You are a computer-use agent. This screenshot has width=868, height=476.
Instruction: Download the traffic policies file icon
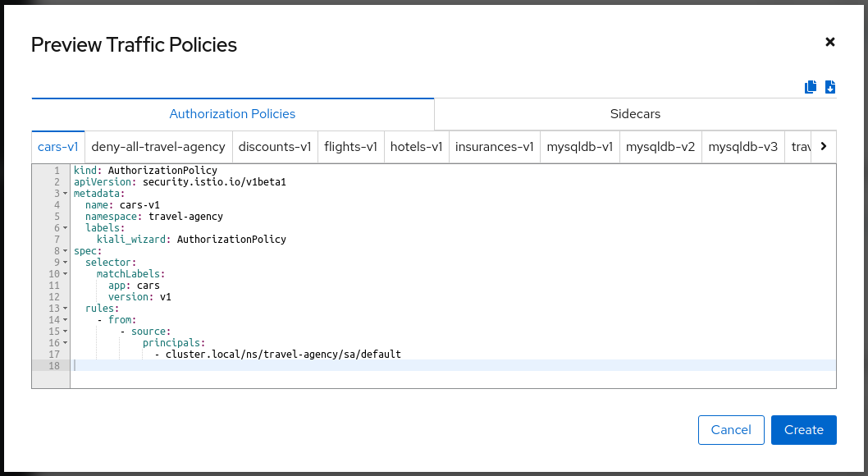[x=830, y=87]
